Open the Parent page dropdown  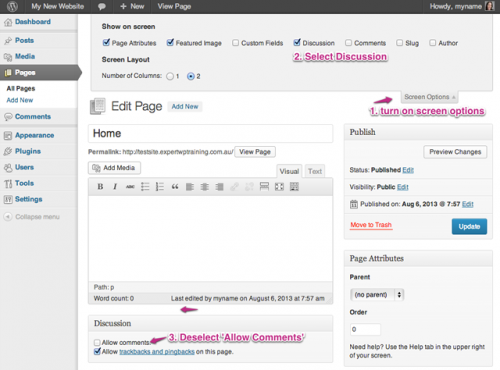click(x=377, y=295)
